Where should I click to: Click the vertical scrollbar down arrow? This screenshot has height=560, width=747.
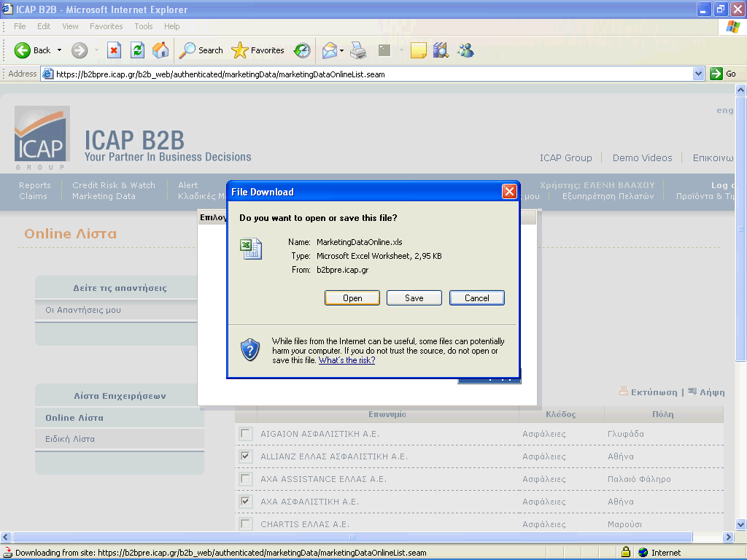tap(741, 525)
